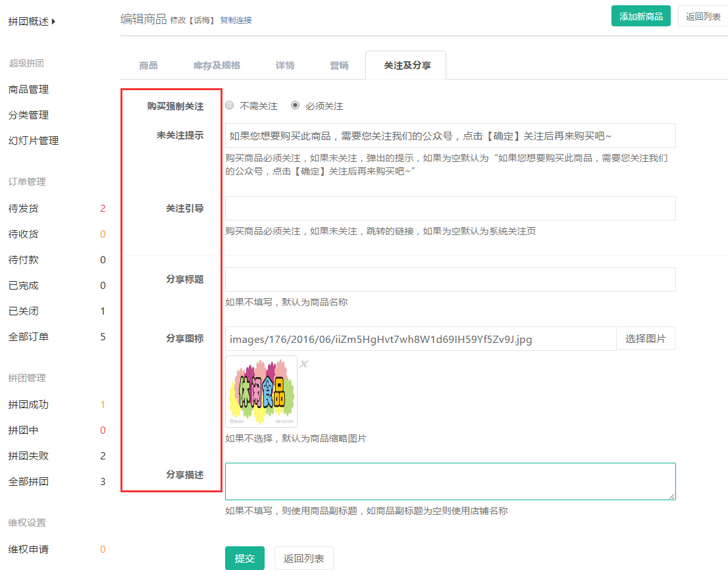Focus the 关注引导 link input
The height and width of the screenshot is (570, 728).
[x=450, y=208]
